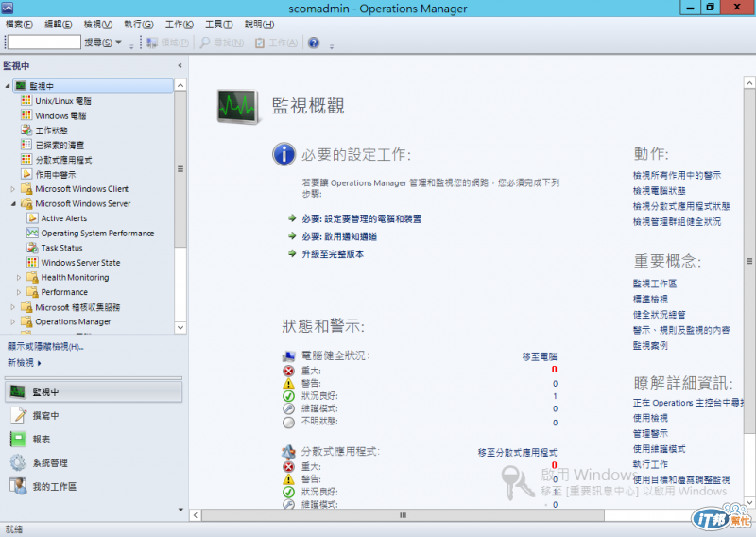
Task: Collapse the navigation pane with chevron
Action: point(180,65)
